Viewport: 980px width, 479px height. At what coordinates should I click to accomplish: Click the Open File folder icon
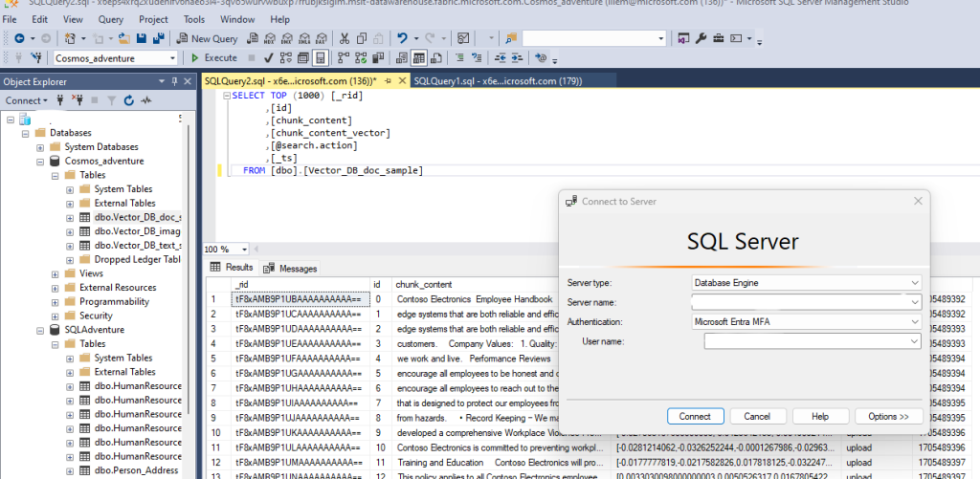coord(124,38)
